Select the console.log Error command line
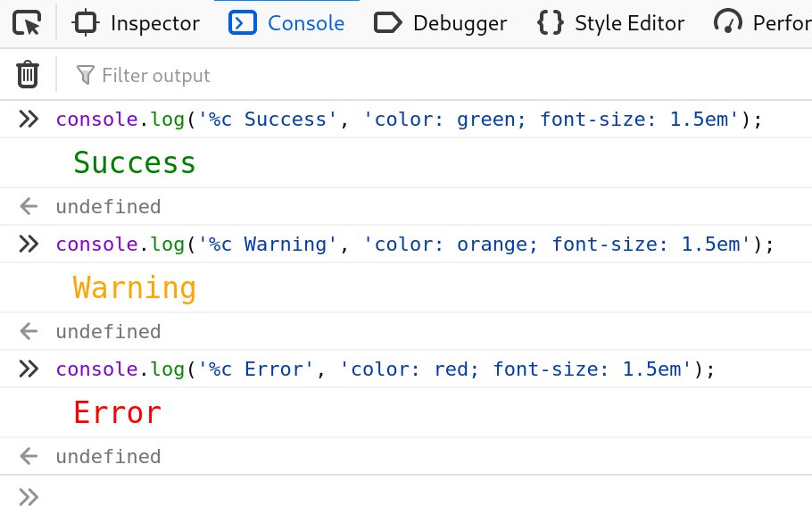 [x=385, y=369]
